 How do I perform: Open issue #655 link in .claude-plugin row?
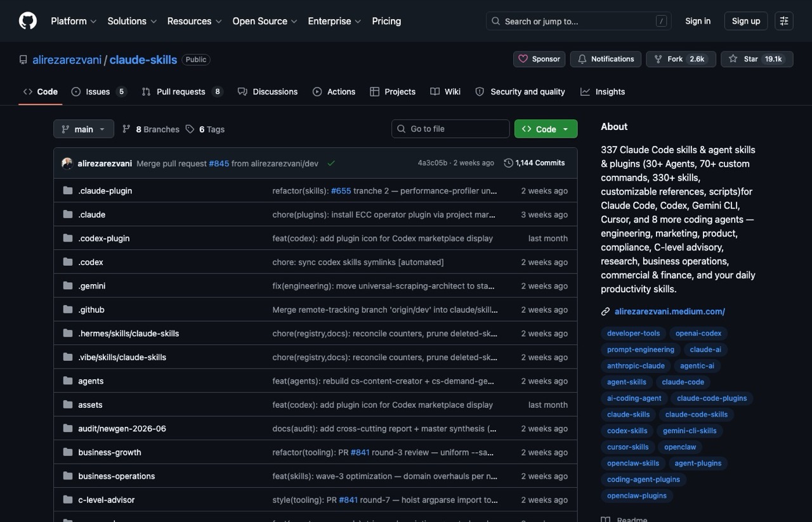pos(341,190)
